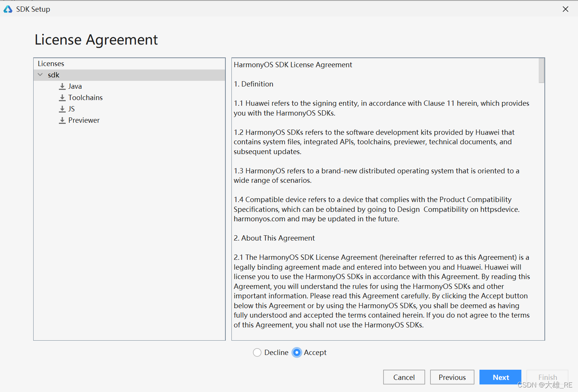Click the License Agreement page heading
The image size is (578, 392).
point(96,40)
